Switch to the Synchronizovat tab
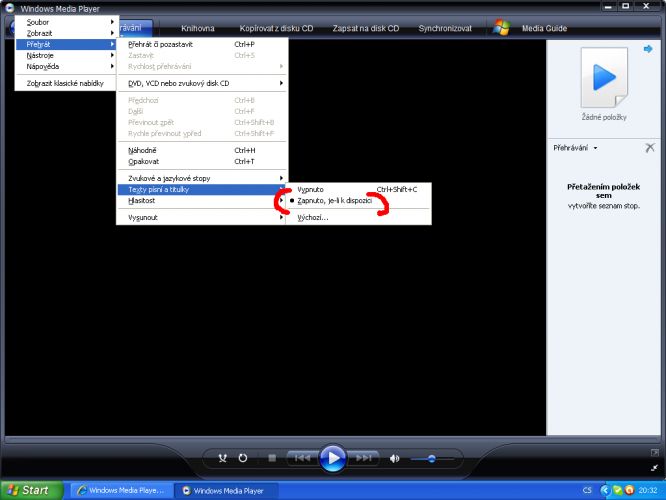 pos(445,28)
